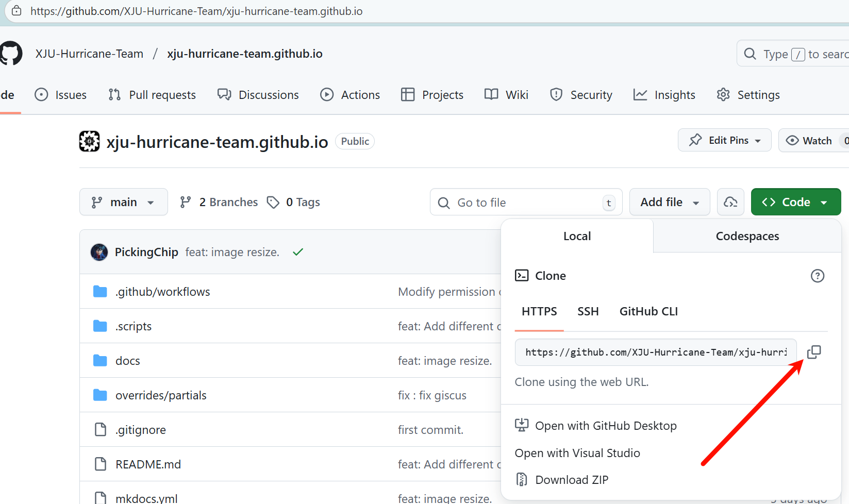Select the SSH clone option
849x504 pixels.
click(x=588, y=311)
